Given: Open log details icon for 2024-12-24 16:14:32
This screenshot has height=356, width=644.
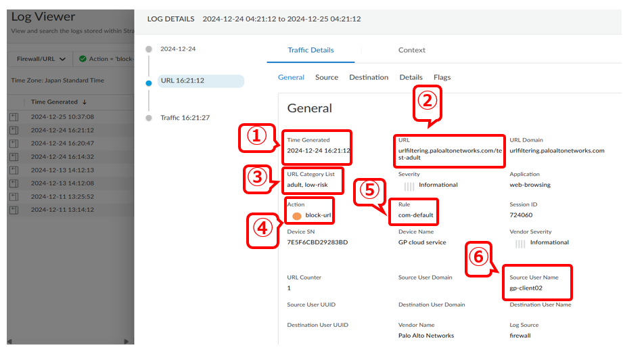Looking at the screenshot, I should tap(14, 157).
